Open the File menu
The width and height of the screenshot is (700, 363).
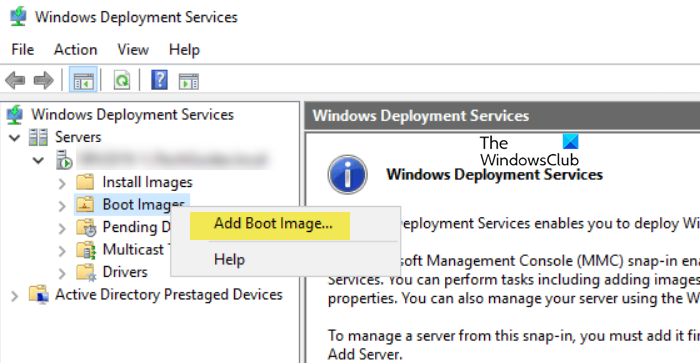click(22, 50)
